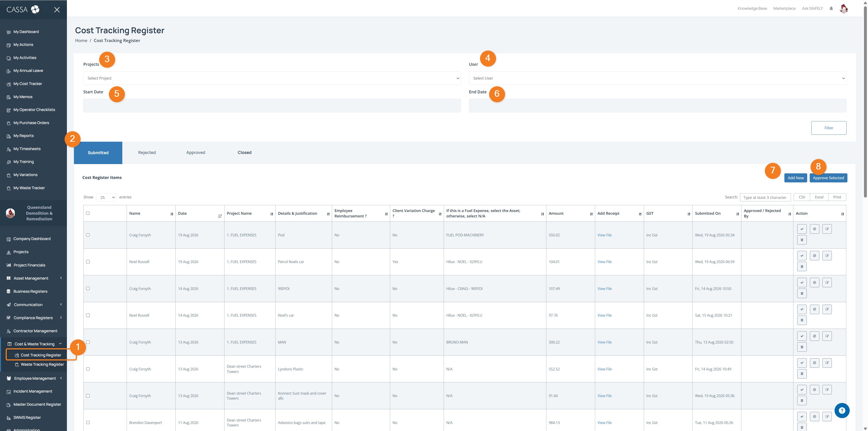Select checkbox for Brendon Davenport row
The width and height of the screenshot is (868, 431).
pyautogui.click(x=88, y=423)
